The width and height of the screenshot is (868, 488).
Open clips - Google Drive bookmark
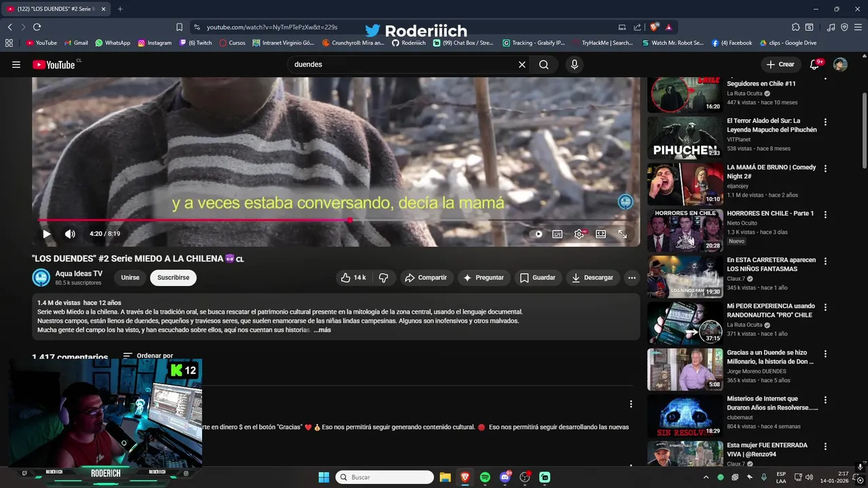tap(788, 43)
